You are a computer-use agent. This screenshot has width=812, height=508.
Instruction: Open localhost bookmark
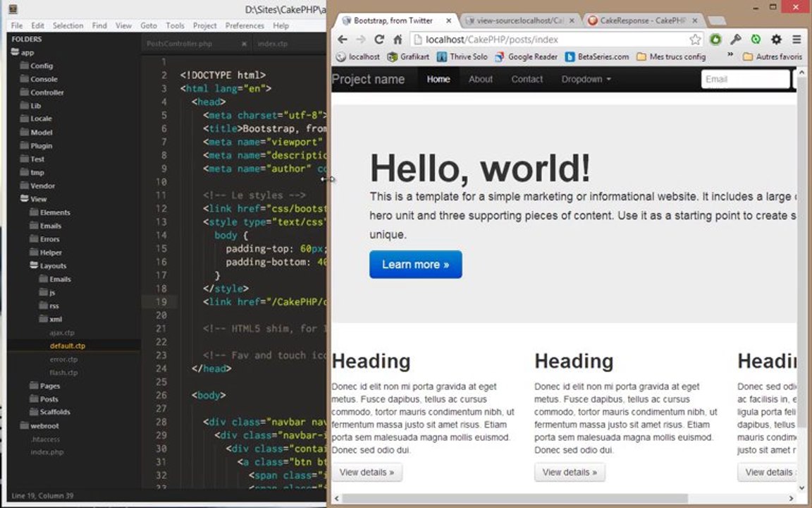tap(358, 56)
